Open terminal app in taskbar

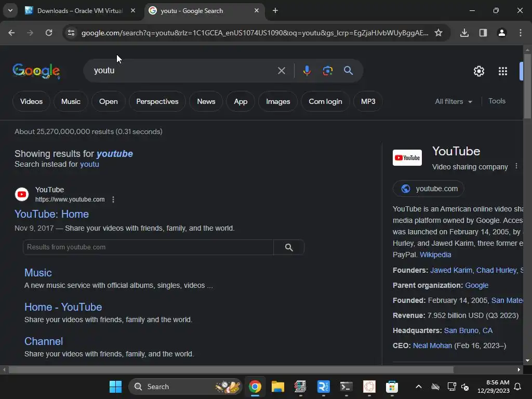click(x=346, y=387)
